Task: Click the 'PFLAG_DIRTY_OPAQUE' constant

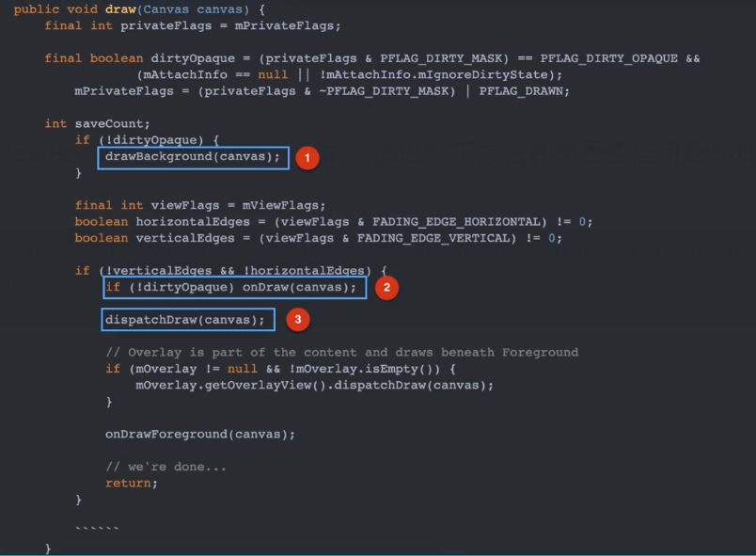Action: click(609, 58)
